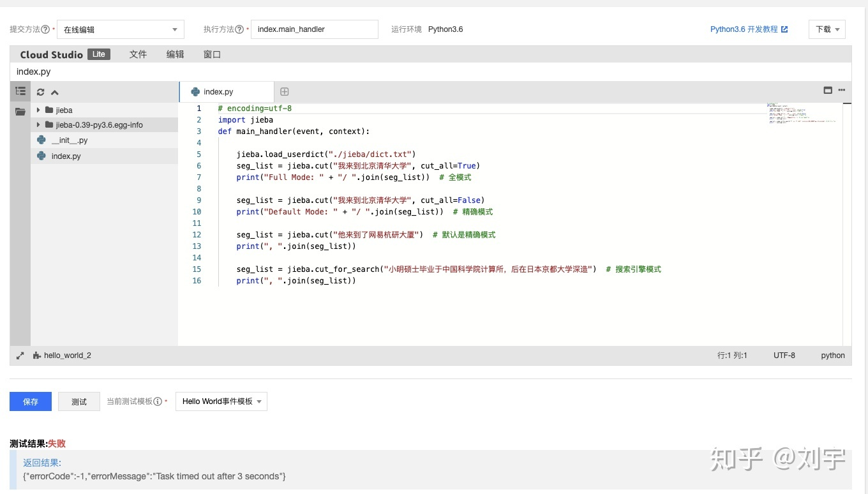868x494 pixels.
Task: Click the jieba.cut_for_search code line
Action: pos(449,269)
